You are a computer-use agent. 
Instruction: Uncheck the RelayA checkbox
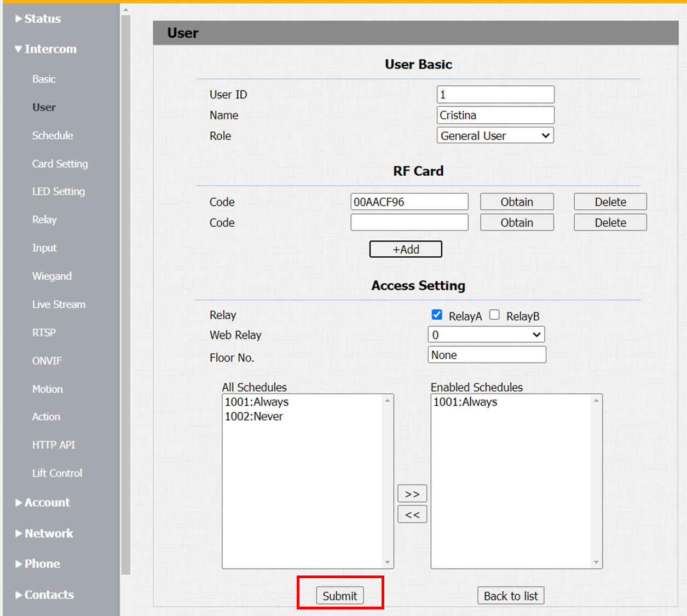(x=437, y=315)
